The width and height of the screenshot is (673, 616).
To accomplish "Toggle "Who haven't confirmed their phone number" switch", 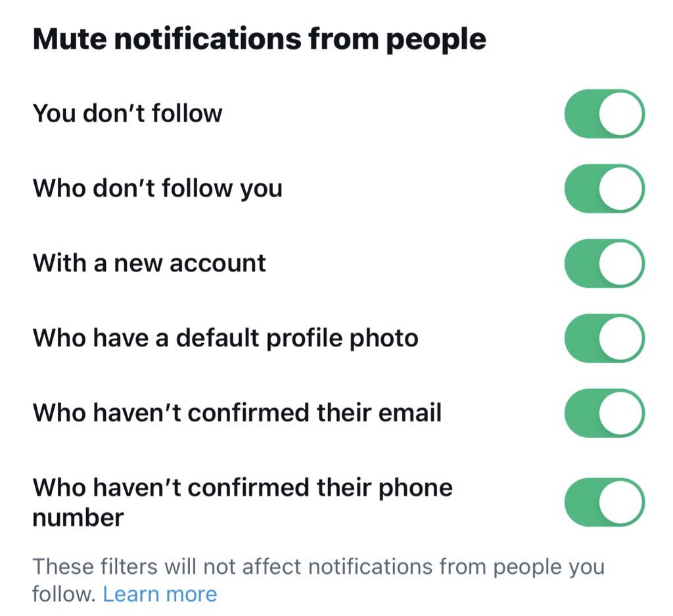I will pos(605,502).
